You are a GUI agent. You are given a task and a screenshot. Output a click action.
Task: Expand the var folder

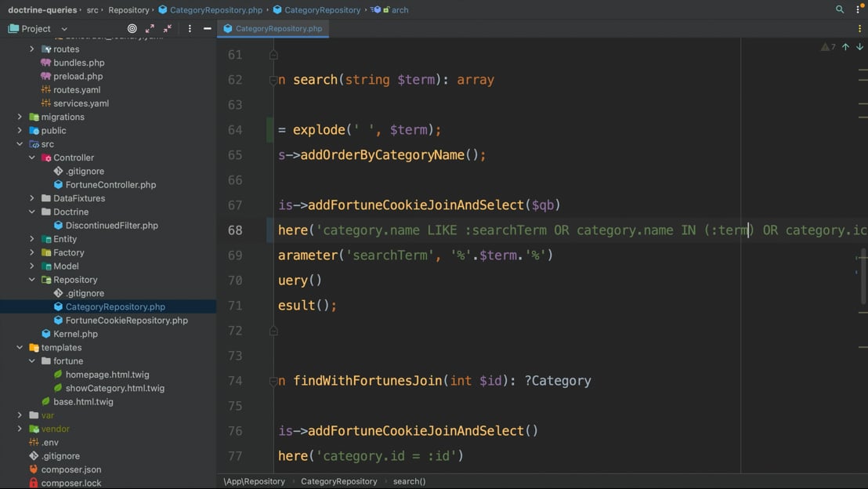pyautogui.click(x=20, y=415)
